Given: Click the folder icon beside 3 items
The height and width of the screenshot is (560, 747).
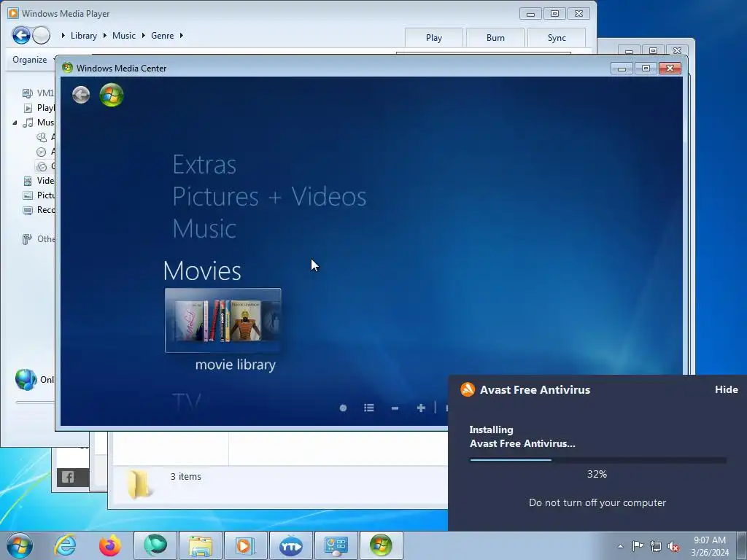Looking at the screenshot, I should [x=139, y=484].
